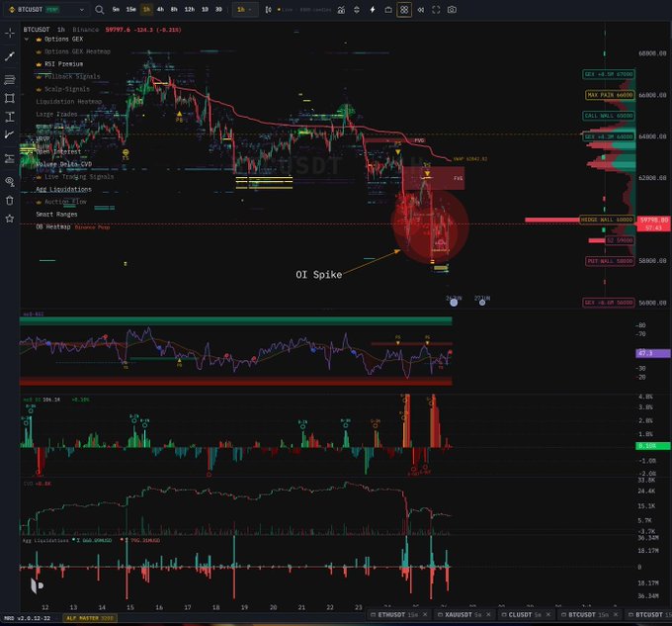Open the BTCUSDT symbol selector dropdown
Image resolution: width=672 pixels, height=626 pixels.
tap(46, 10)
